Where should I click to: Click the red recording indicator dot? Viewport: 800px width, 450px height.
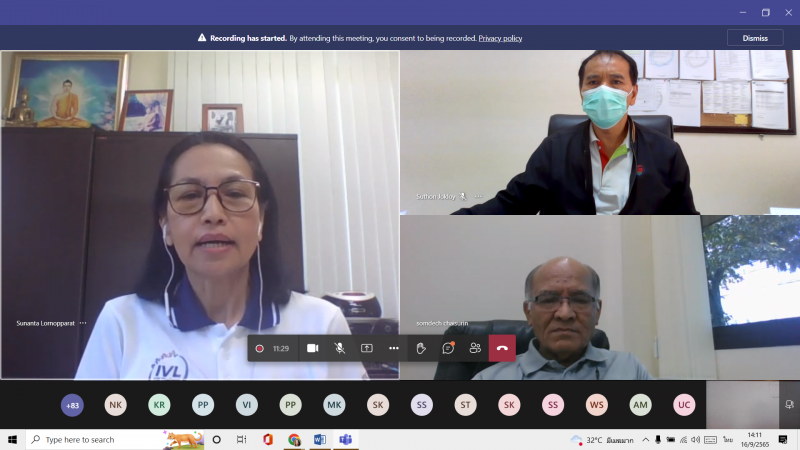point(259,348)
